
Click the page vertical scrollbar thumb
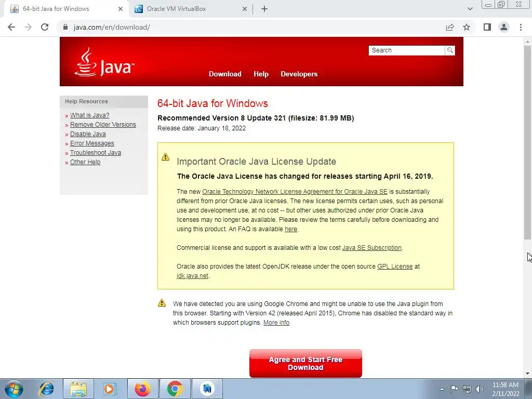click(x=527, y=142)
